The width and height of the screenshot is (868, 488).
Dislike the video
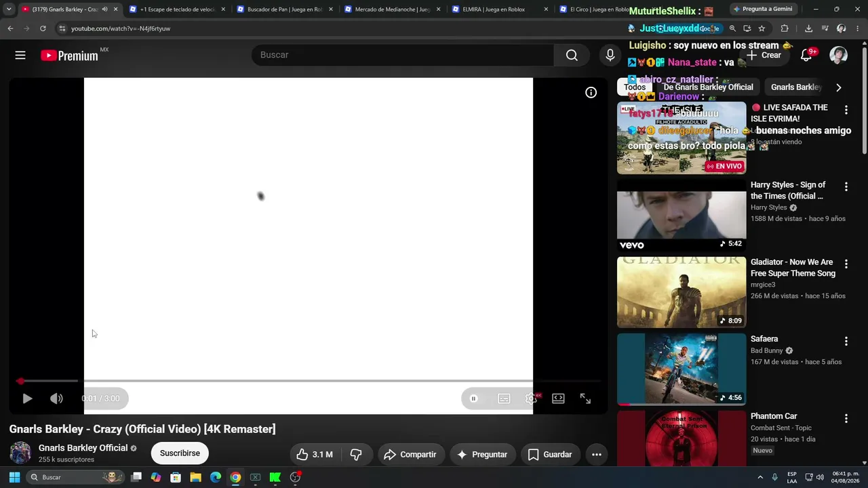356,454
